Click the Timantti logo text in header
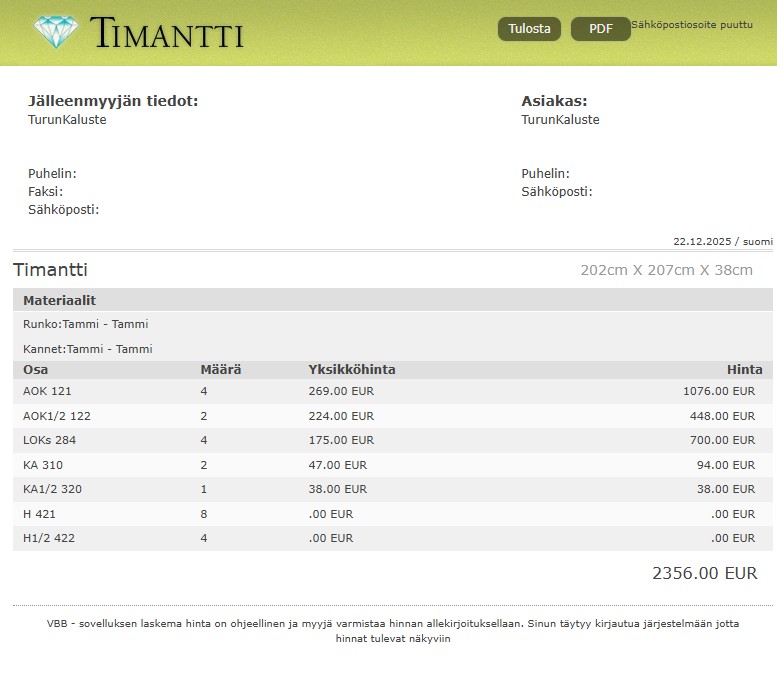 (167, 33)
